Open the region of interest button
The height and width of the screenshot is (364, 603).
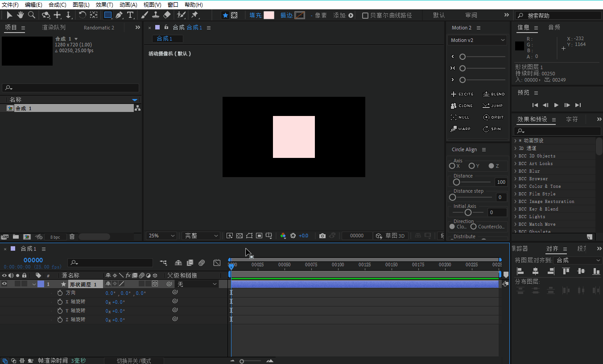(x=259, y=236)
